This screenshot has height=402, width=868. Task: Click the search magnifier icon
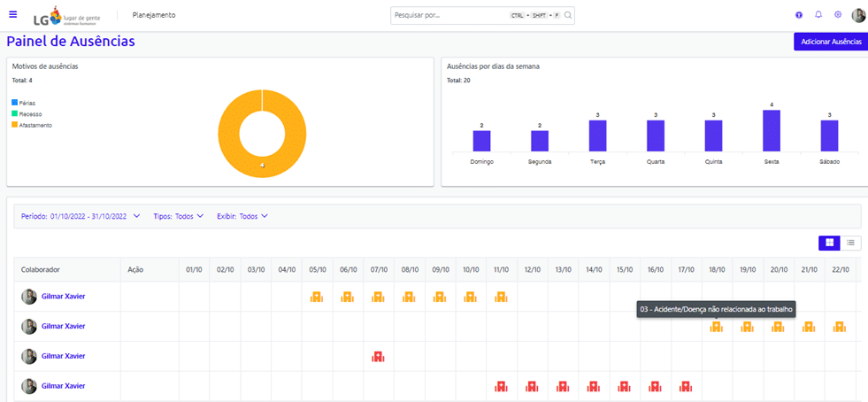click(x=568, y=15)
